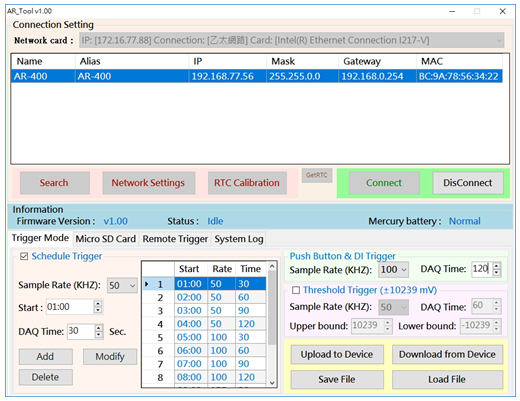
Task: Click the Upload to Device button
Action: point(337,354)
